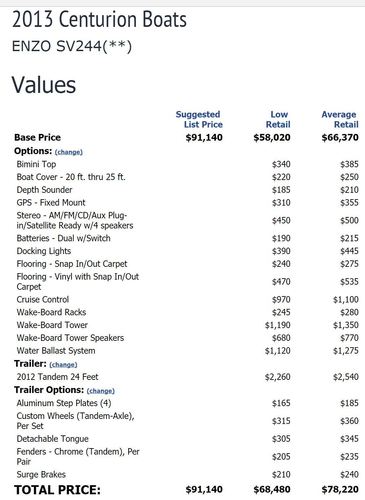The image size is (365, 500).
Task: Click the change link next to Options
Action: (x=69, y=152)
